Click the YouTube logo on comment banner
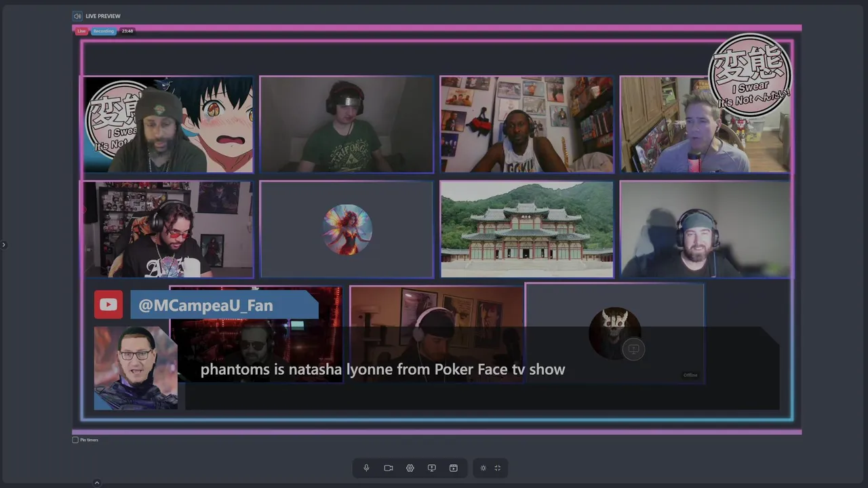The width and height of the screenshot is (868, 488). pos(108,305)
